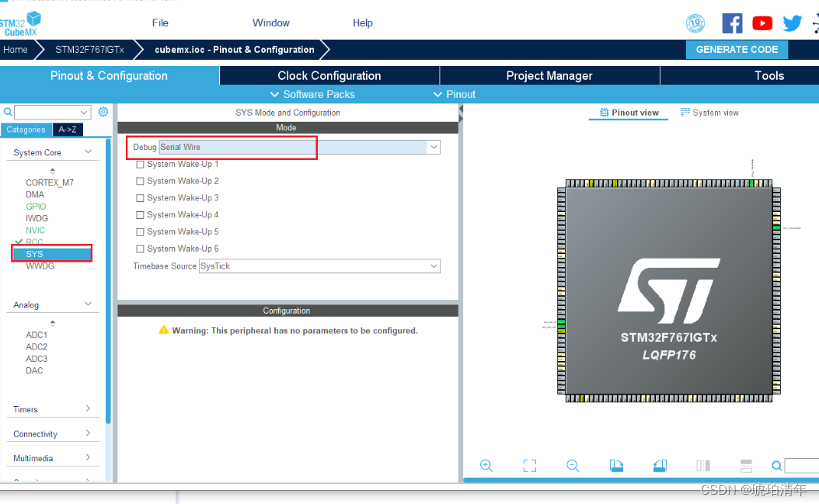Click the pin search magnifier below the chip
819x504 pixels.
tap(776, 465)
